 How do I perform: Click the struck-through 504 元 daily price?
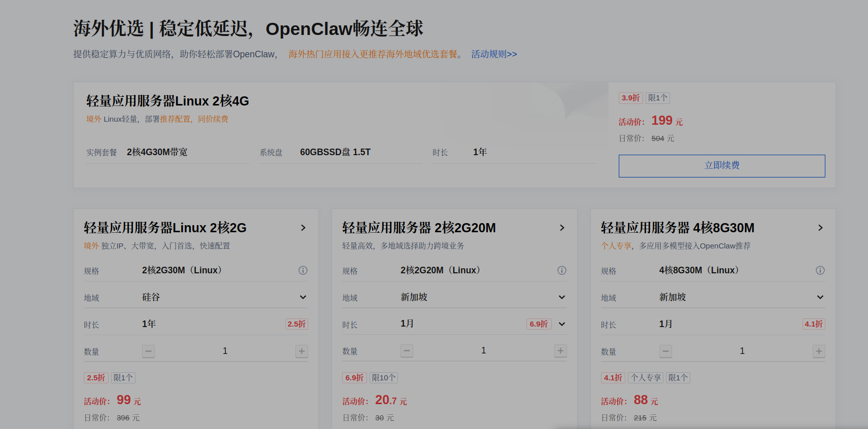663,138
